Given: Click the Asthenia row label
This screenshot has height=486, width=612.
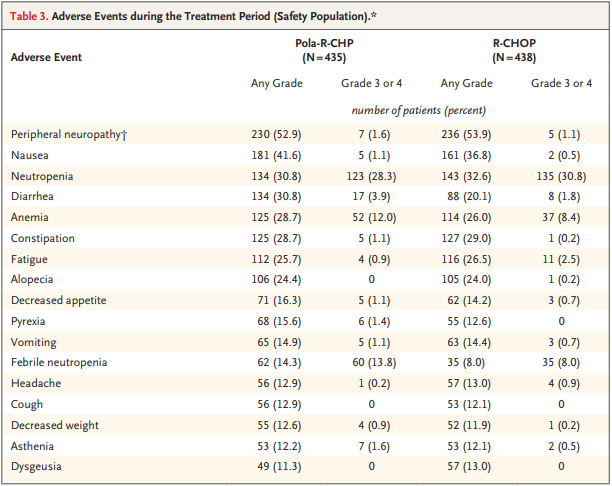Looking at the screenshot, I should click(x=33, y=446).
